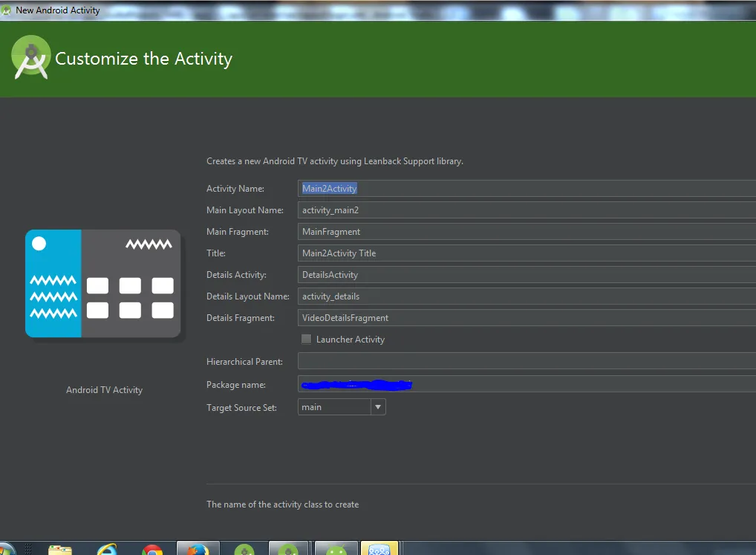Click the Title field with Main2Activity Title
This screenshot has height=555, width=756.
pos(527,253)
